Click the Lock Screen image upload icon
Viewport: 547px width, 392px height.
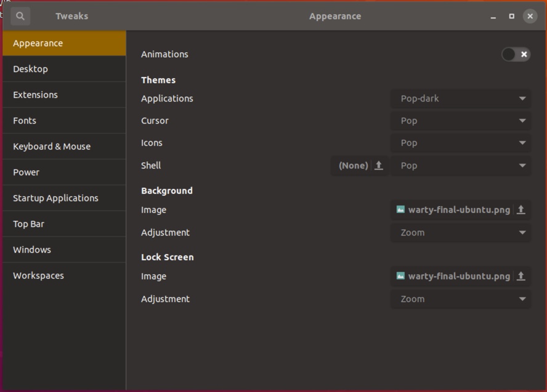(x=521, y=276)
